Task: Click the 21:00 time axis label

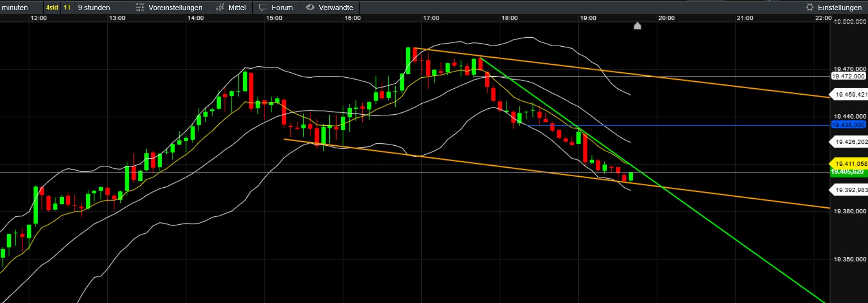Action: pyautogui.click(x=745, y=18)
